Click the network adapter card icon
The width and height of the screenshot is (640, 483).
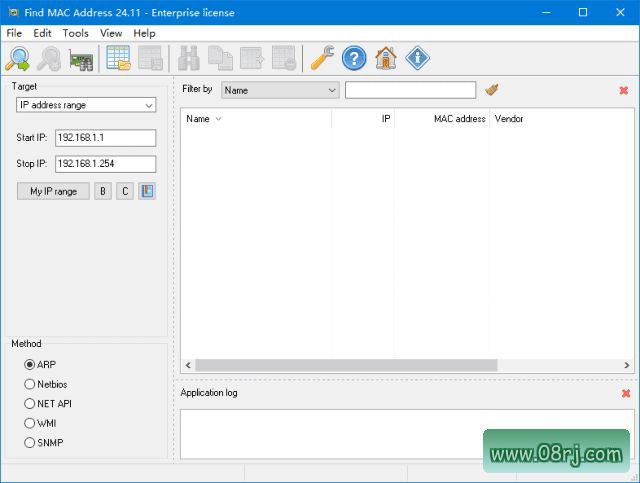(81, 59)
